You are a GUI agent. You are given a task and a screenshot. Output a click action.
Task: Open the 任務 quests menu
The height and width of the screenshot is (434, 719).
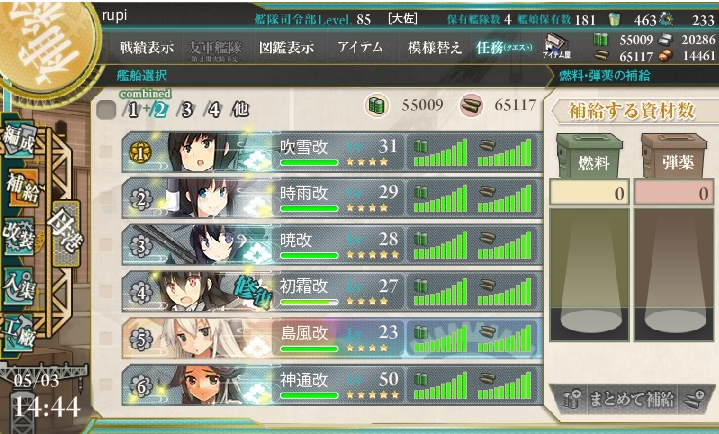pos(503,47)
